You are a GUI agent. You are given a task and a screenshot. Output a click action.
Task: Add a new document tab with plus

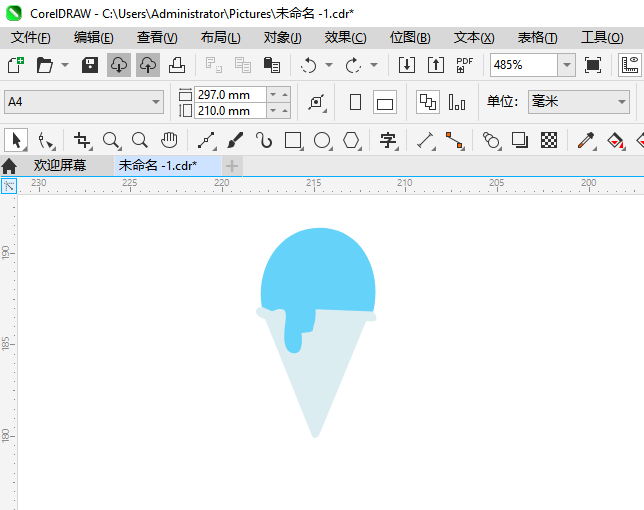pos(232,166)
